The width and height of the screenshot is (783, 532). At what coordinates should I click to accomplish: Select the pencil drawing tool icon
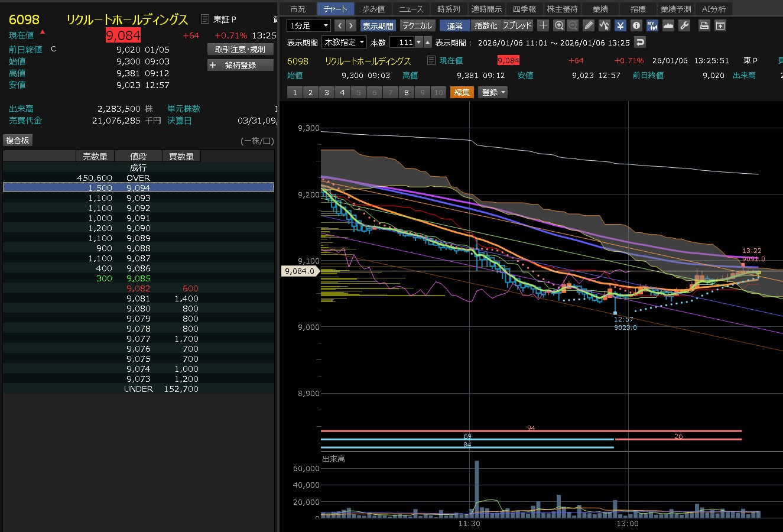pos(589,25)
